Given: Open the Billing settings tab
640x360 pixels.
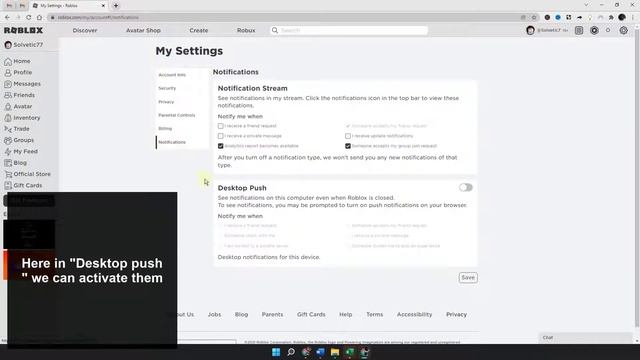Looking at the screenshot, I should pyautogui.click(x=165, y=129).
